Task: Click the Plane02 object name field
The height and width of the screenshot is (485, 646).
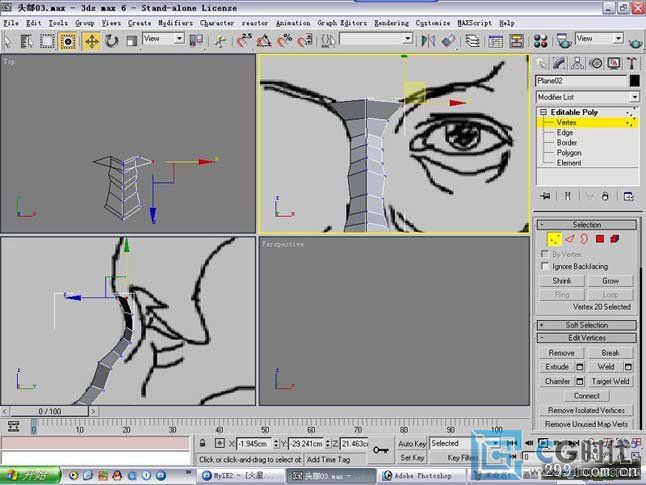Action: (581, 81)
